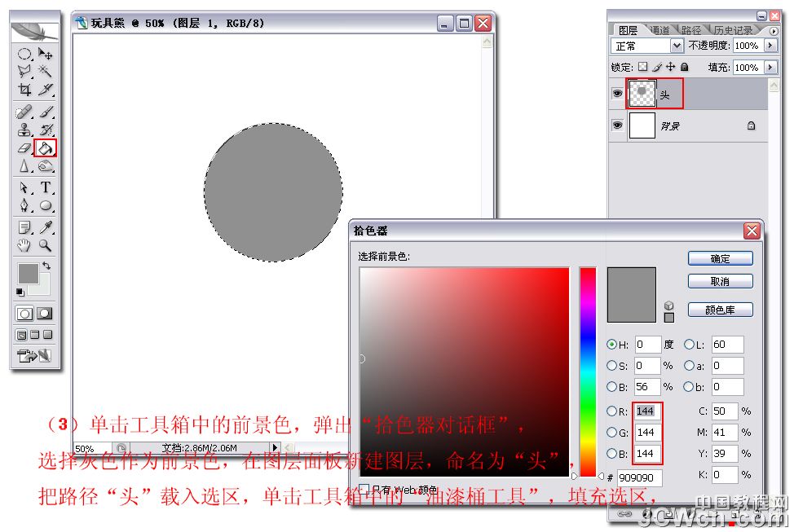Select the Lab a radio button
Viewport: 794px width, 532px height.
tap(689, 366)
